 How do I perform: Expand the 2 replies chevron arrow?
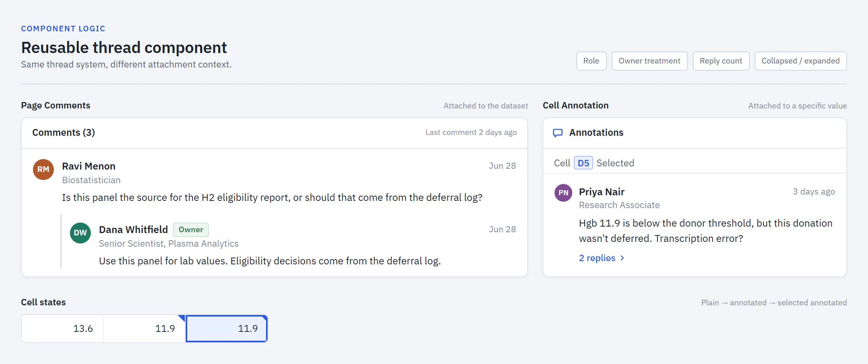622,258
